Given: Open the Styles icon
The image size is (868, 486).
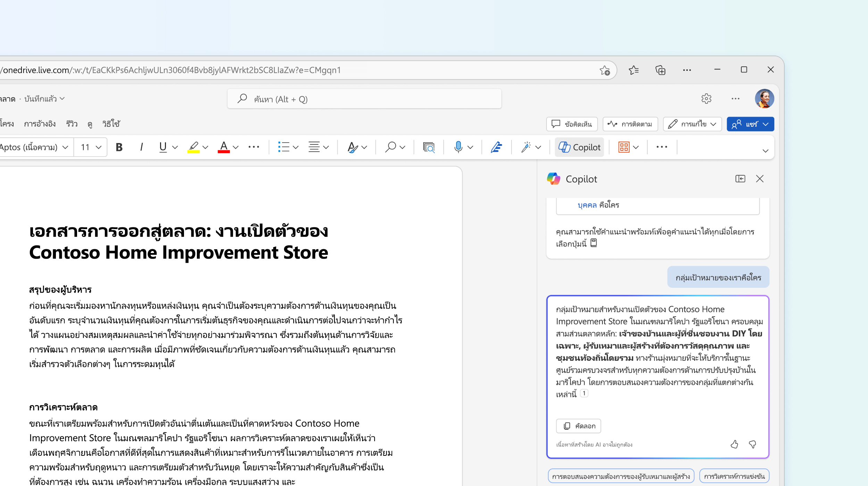Looking at the screenshot, I should (352, 147).
